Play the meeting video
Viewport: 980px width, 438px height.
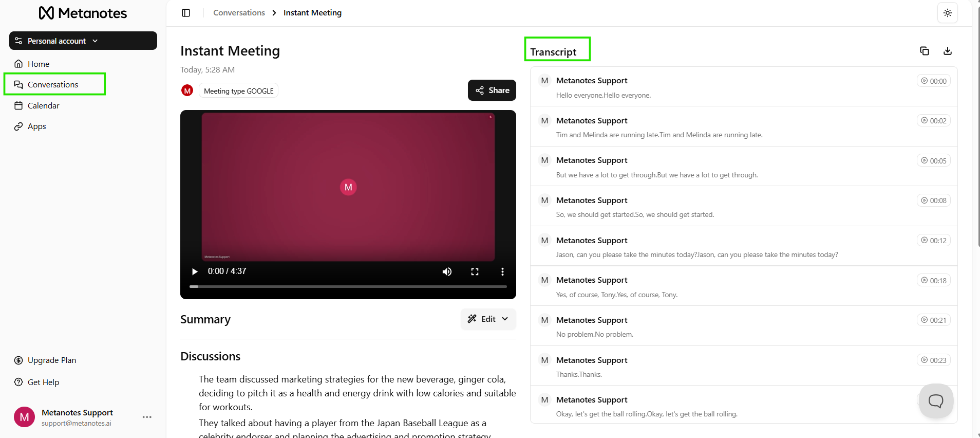[195, 271]
